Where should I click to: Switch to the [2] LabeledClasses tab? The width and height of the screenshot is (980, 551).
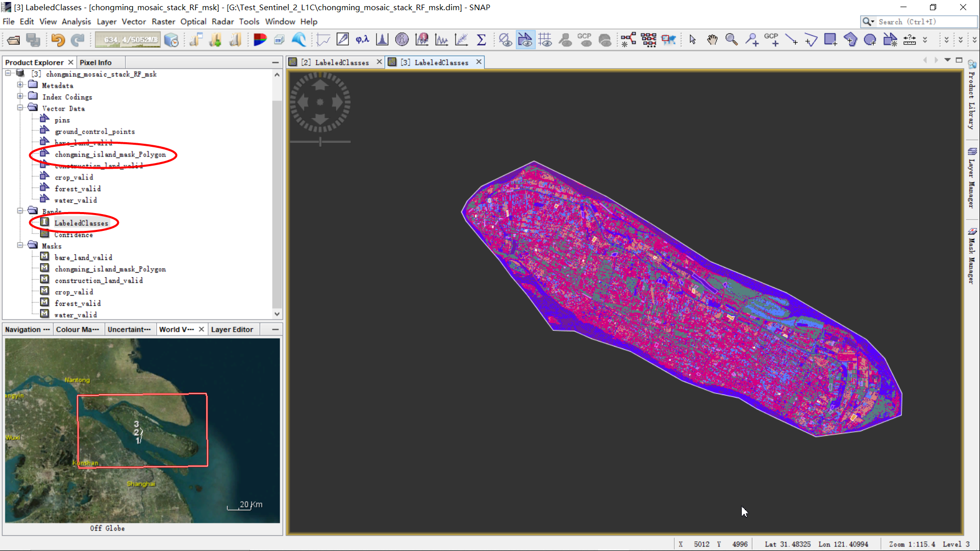coord(335,62)
